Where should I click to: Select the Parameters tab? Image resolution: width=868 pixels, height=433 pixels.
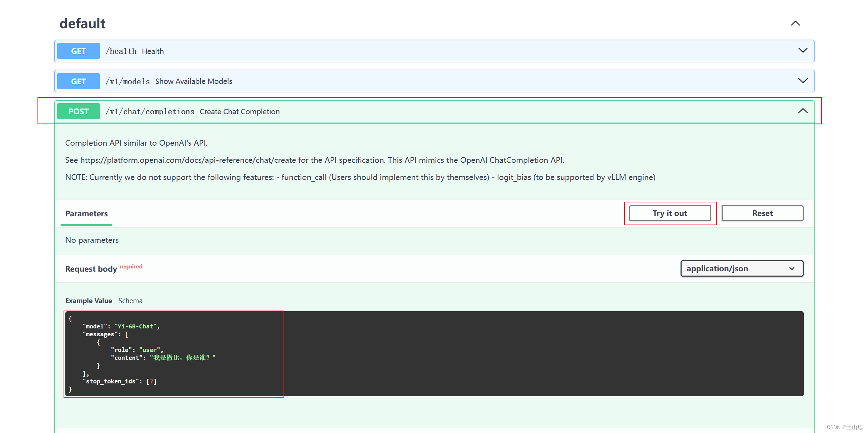[86, 213]
